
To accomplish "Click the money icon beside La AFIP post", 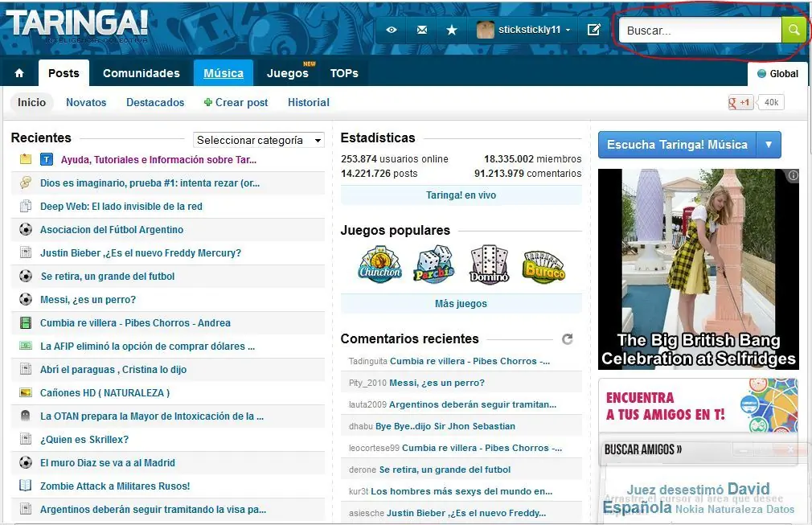I will point(26,346).
